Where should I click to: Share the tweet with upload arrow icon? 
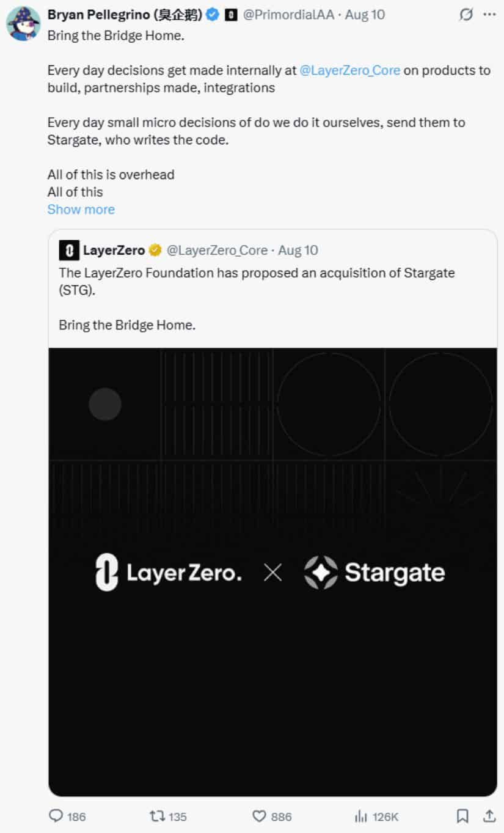click(489, 816)
